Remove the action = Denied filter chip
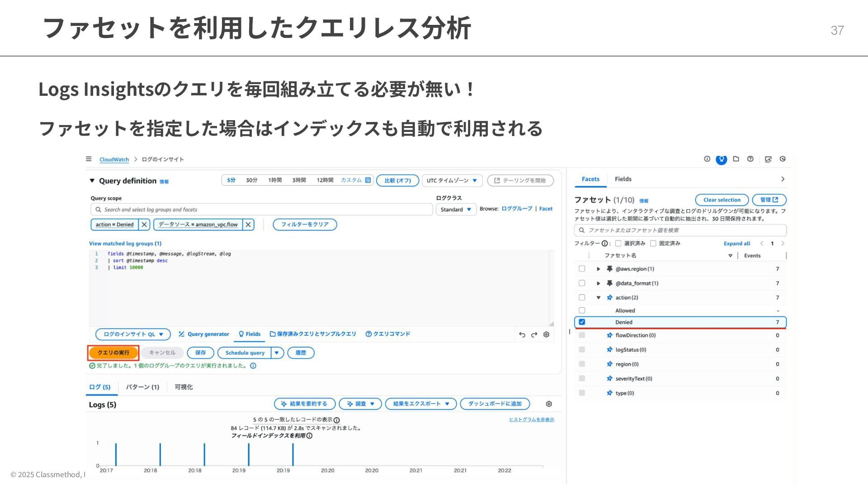This screenshot has width=868, height=488. (x=144, y=225)
